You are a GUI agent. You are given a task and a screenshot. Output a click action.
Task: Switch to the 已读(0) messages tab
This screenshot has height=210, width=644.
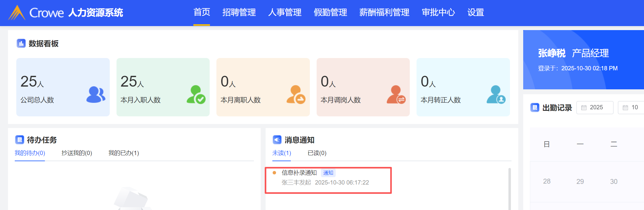coord(317,153)
